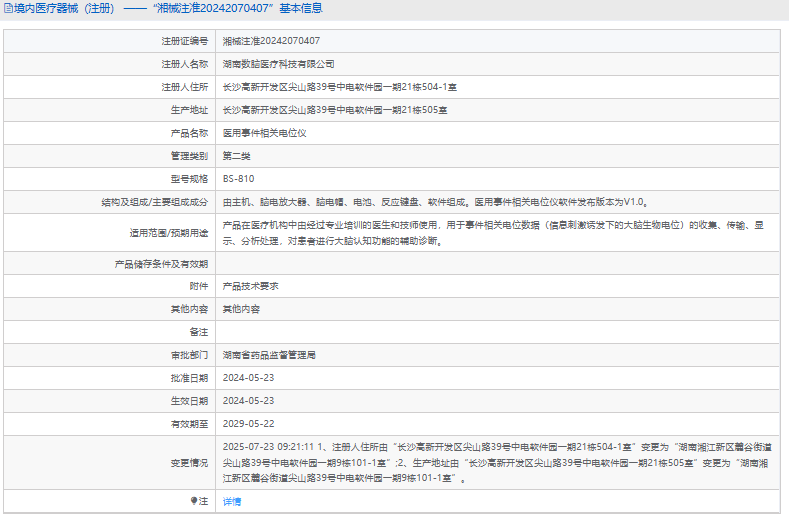Click the 生效日期 label
Viewport: 789px width, 515px height.
coord(189,401)
